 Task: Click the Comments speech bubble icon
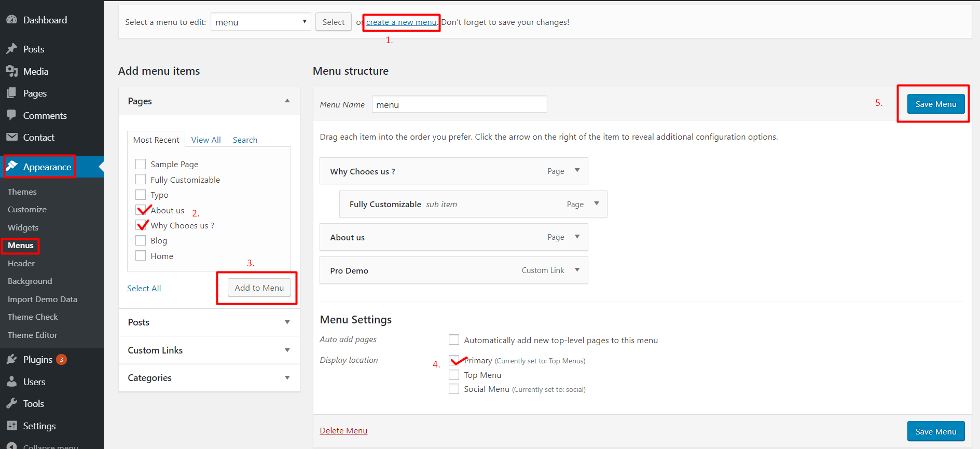[12, 115]
